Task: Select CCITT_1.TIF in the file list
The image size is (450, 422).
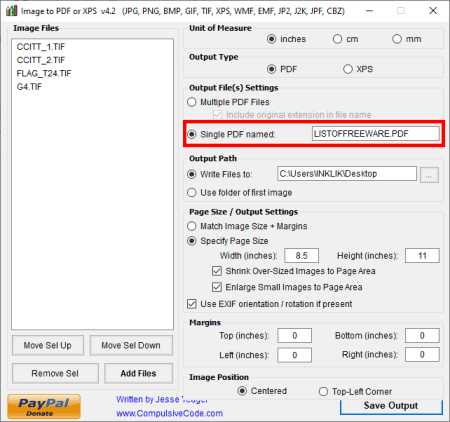Action: coord(41,47)
